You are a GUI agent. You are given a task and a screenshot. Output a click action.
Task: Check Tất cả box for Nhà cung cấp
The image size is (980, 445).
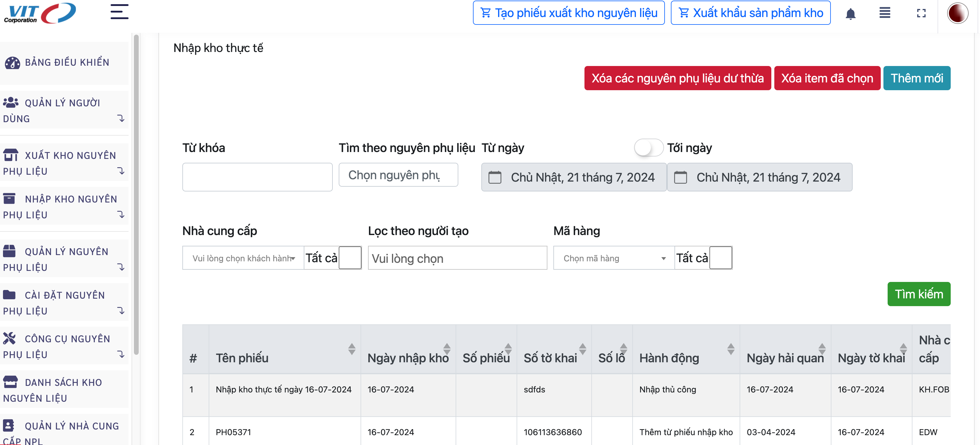[x=349, y=258]
